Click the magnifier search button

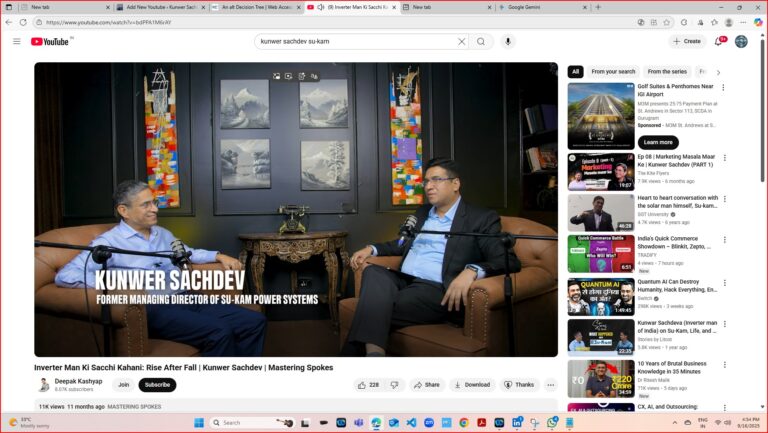(481, 42)
